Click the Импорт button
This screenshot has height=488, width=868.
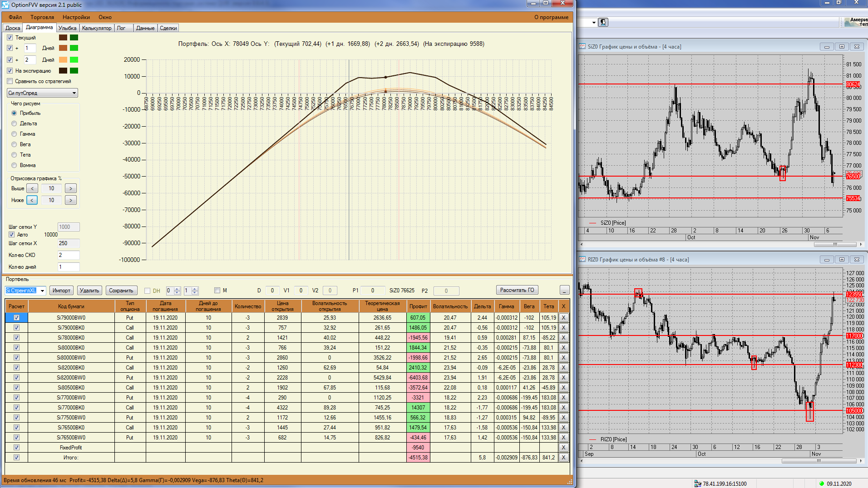click(x=61, y=291)
